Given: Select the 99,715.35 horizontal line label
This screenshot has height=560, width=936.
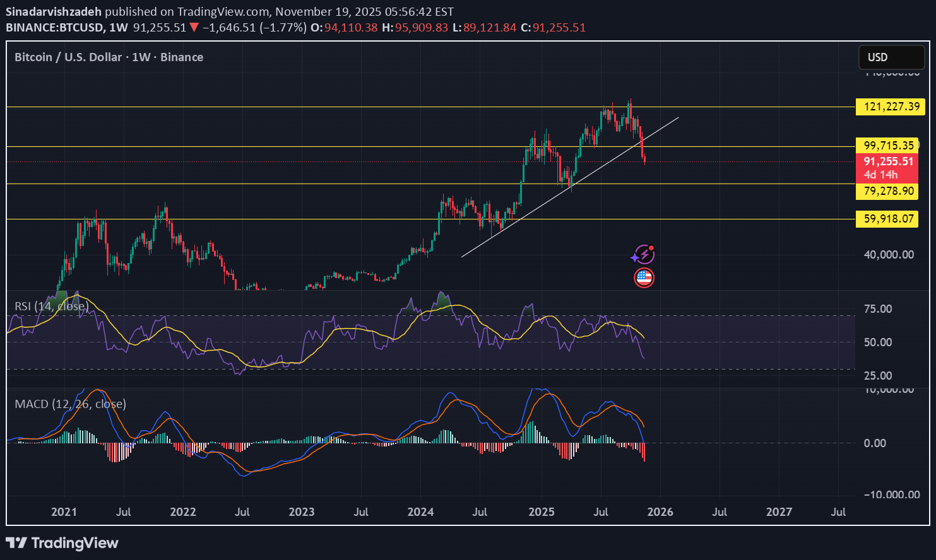Looking at the screenshot, I should [888, 146].
